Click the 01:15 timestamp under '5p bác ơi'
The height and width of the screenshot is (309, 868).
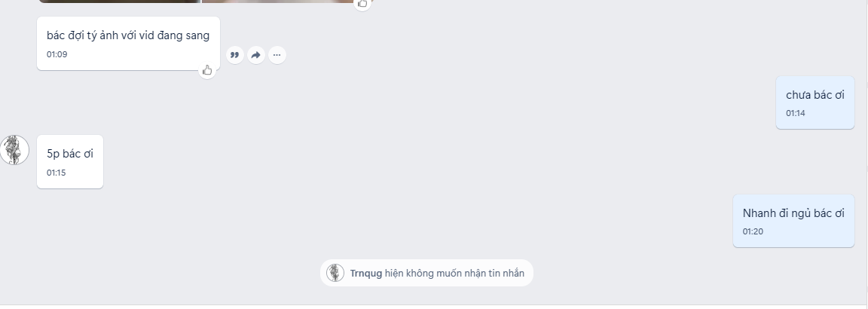[56, 173]
